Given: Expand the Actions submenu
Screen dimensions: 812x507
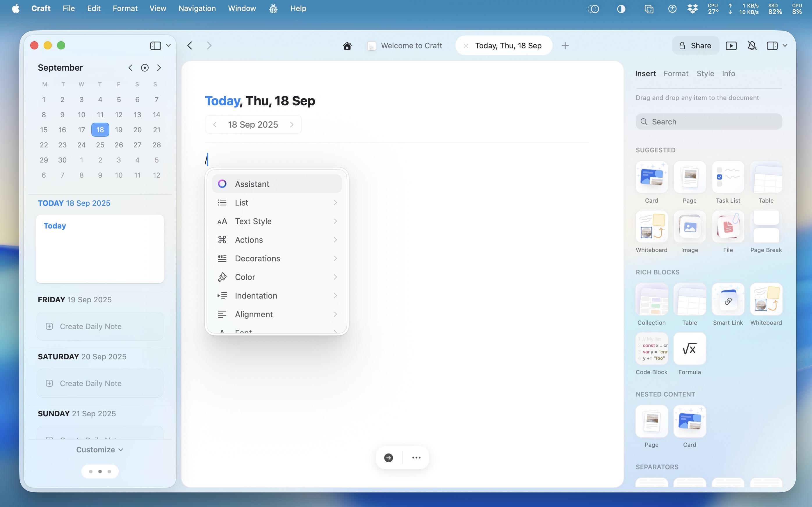Looking at the screenshot, I should tap(277, 240).
